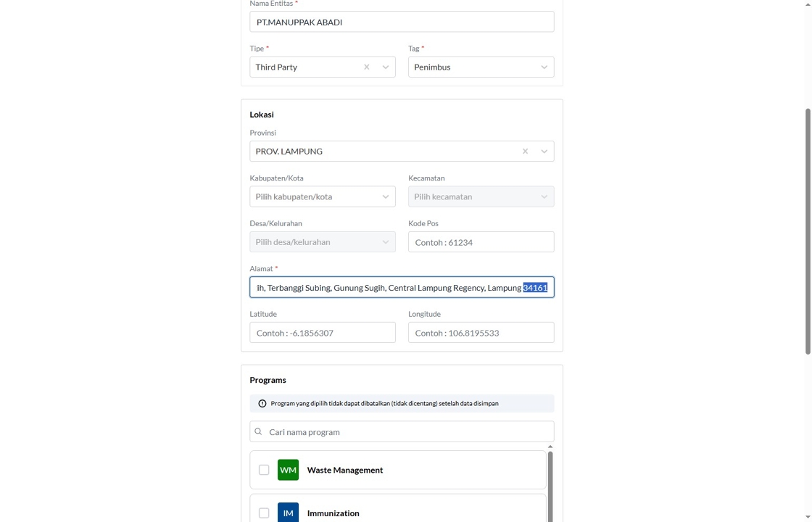Focus the Kode Pos input field
Image resolution: width=812 pixels, height=522 pixels.
(x=481, y=242)
